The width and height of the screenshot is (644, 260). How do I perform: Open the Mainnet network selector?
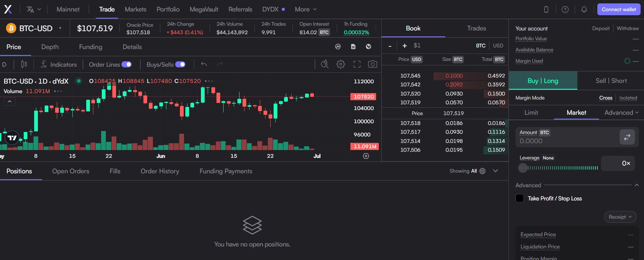pyautogui.click(x=68, y=9)
